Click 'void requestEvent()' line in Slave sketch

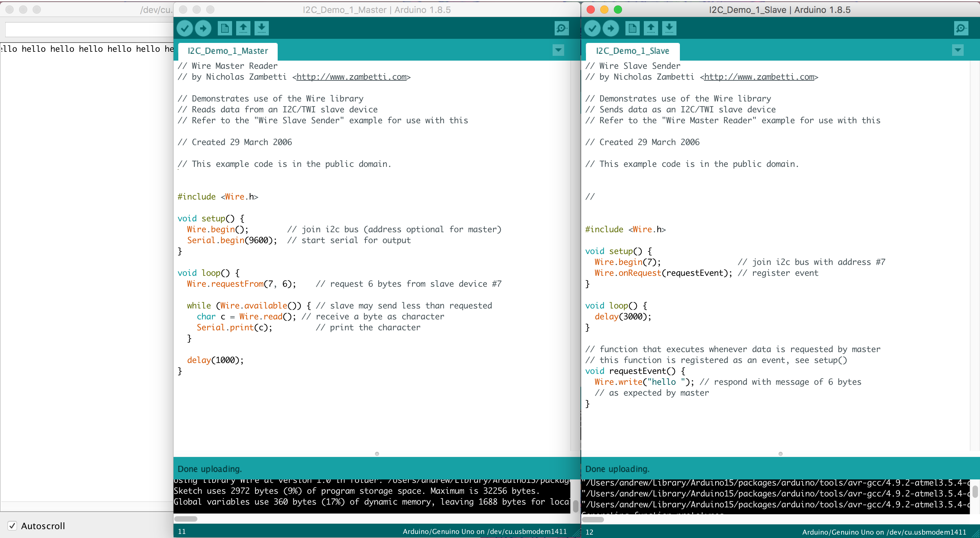pos(635,371)
